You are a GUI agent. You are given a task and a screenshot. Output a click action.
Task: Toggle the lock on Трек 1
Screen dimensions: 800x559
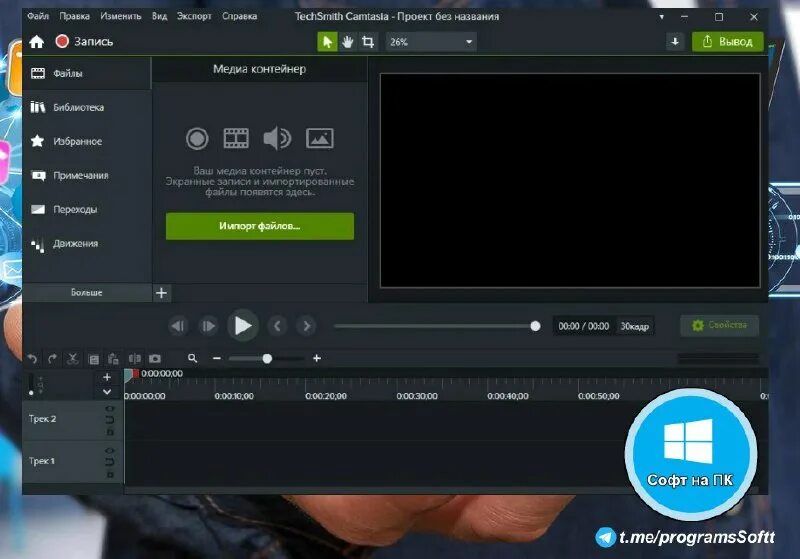point(110,474)
